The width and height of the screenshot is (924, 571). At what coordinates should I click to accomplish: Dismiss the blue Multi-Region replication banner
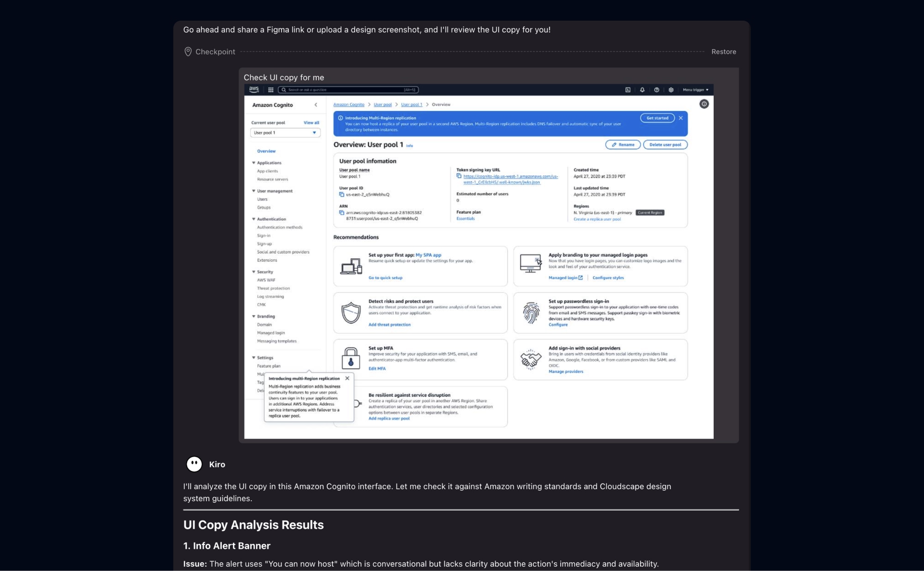tap(680, 118)
